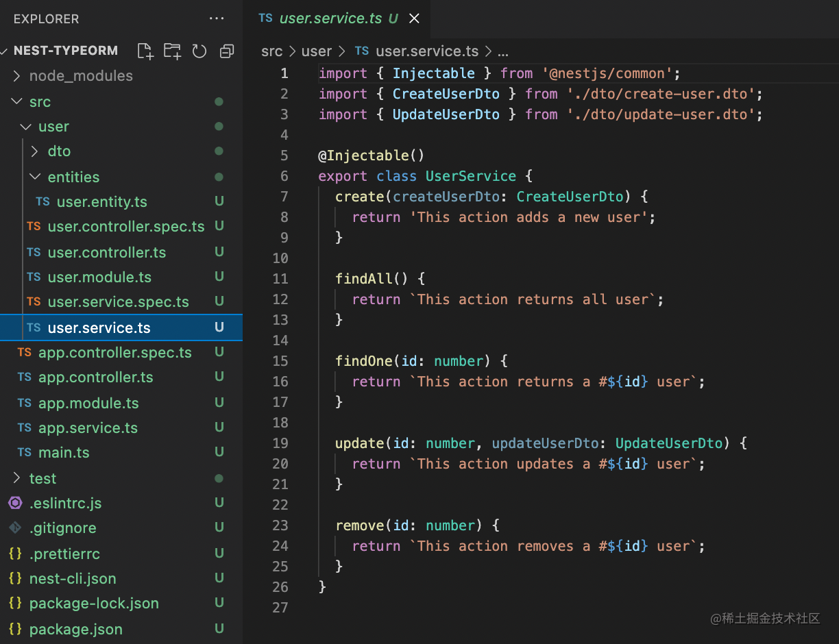Collapse the src folder

(17, 101)
